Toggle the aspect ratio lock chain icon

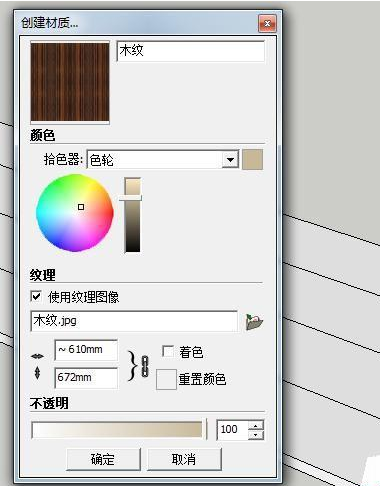pos(145,367)
